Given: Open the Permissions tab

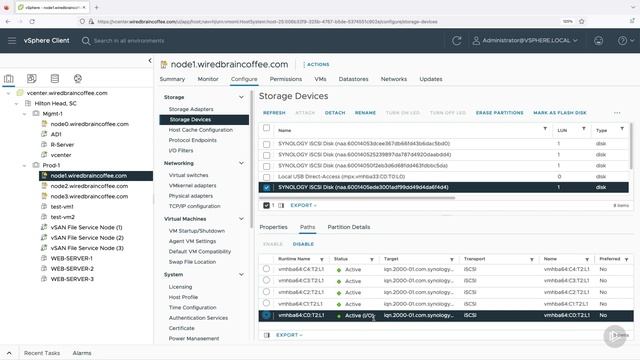Looking at the screenshot, I should click(x=286, y=79).
